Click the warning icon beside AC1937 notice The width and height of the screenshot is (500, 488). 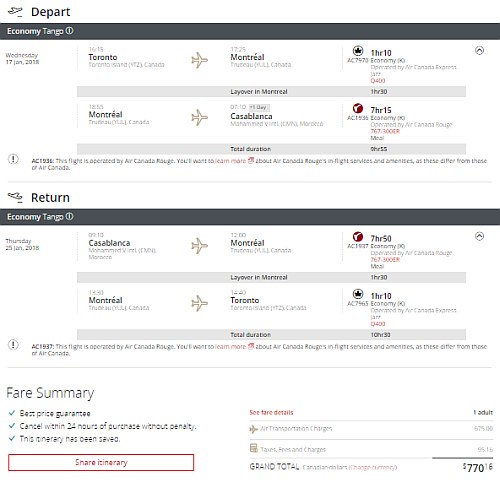pyautogui.click(x=13, y=345)
